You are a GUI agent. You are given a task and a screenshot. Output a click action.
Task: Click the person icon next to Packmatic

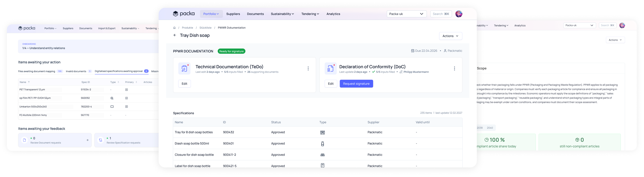(x=445, y=51)
